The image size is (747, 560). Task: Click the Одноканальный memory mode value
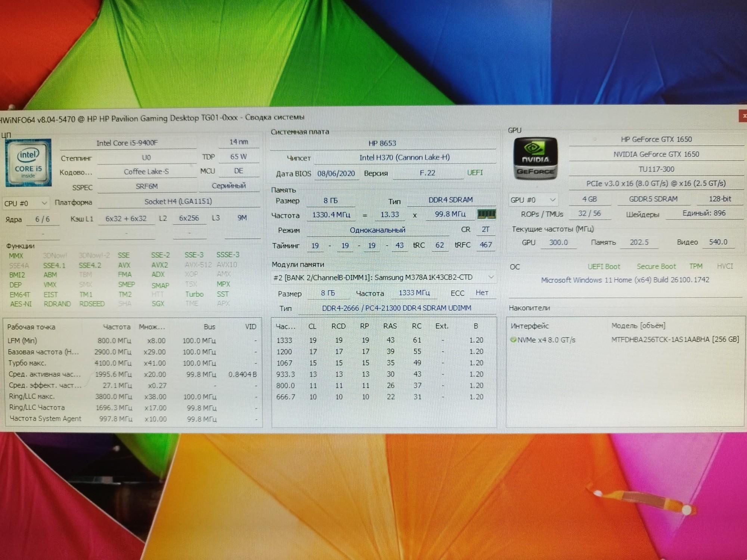[x=378, y=230]
